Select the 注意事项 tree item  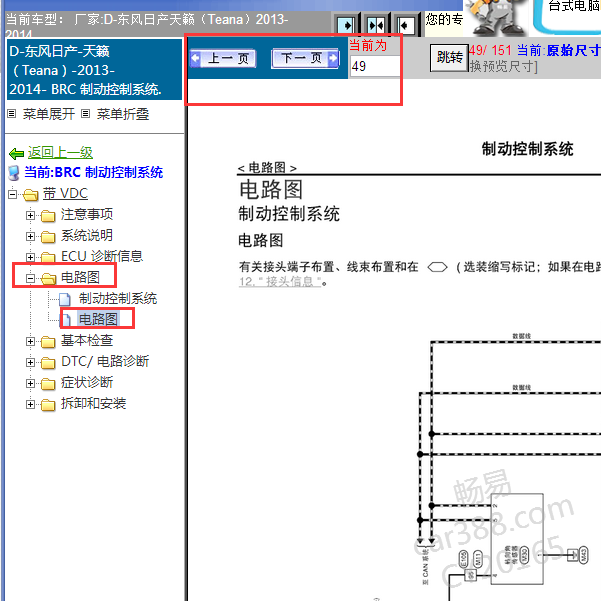coord(87,215)
